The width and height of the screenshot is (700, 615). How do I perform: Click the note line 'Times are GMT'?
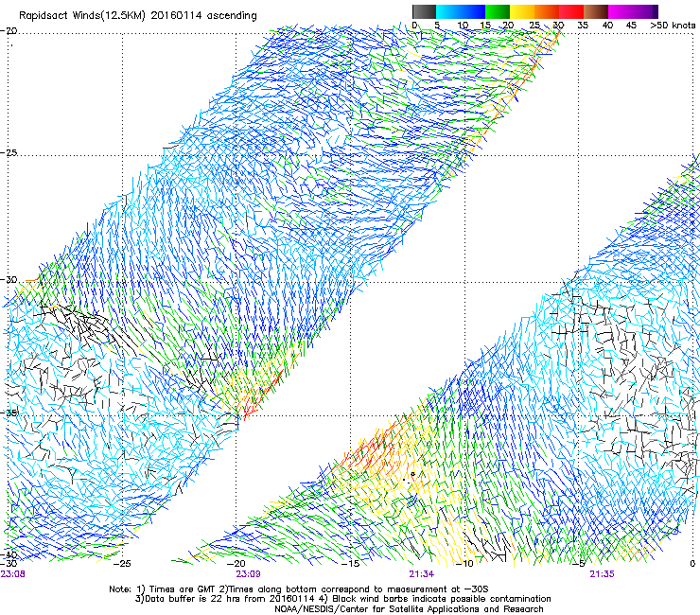pos(182,589)
